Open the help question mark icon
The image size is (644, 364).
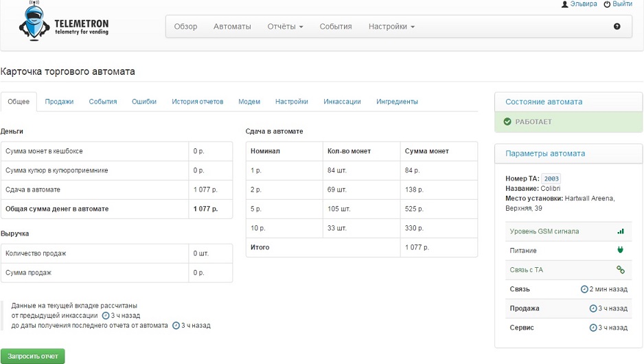(x=617, y=26)
